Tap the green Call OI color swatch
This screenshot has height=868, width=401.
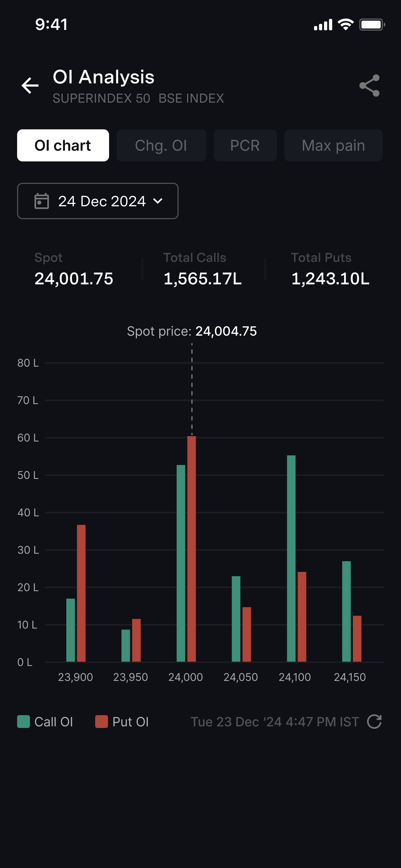[24, 722]
